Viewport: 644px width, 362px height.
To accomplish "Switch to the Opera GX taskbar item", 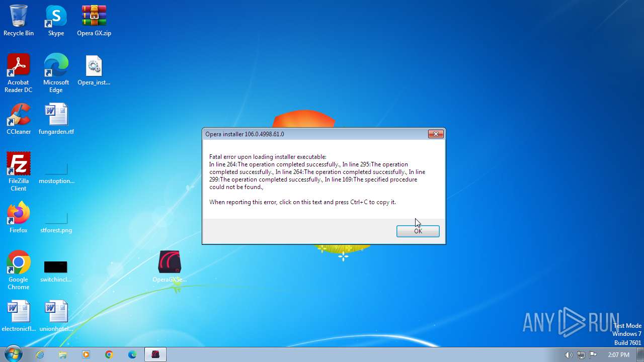I will click(155, 354).
